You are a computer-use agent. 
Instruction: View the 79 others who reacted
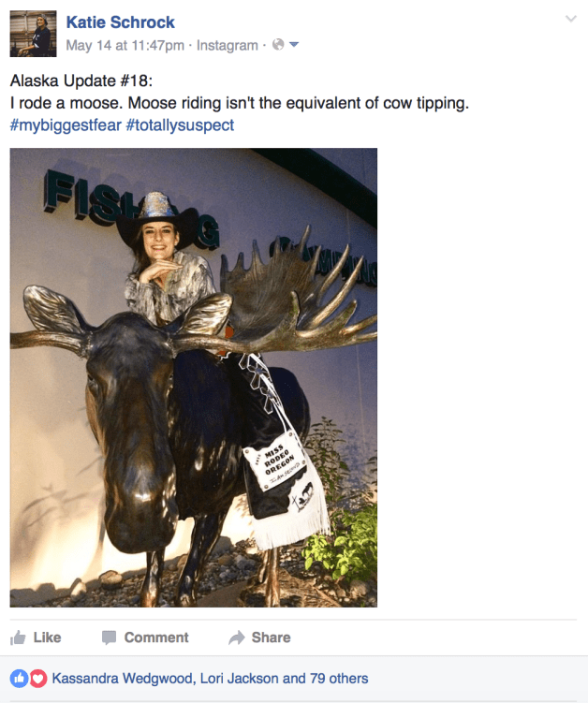point(339,679)
